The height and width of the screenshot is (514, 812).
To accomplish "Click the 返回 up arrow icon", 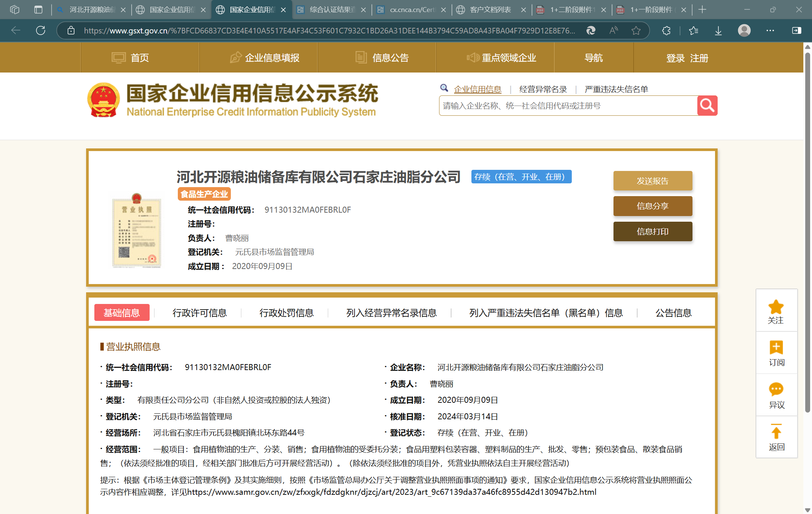I will [776, 431].
